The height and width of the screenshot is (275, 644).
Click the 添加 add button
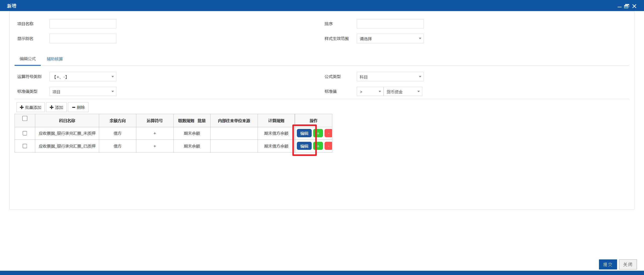56,107
